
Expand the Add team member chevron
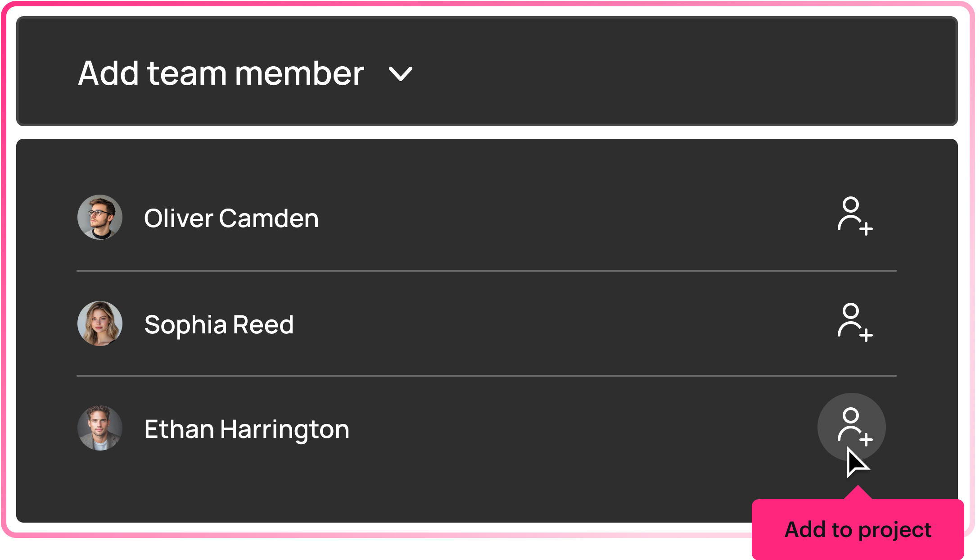[400, 74]
